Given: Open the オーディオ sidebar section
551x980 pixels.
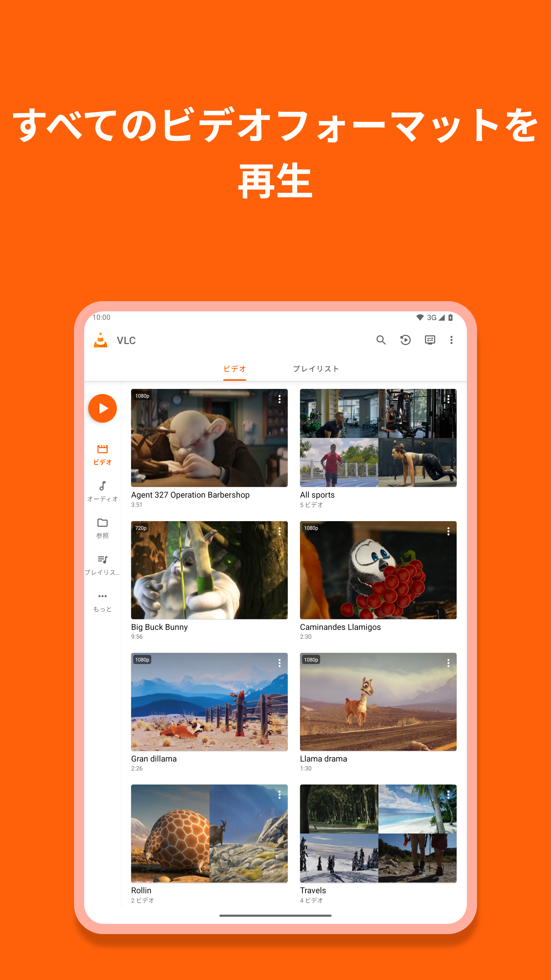Looking at the screenshot, I should 102,491.
